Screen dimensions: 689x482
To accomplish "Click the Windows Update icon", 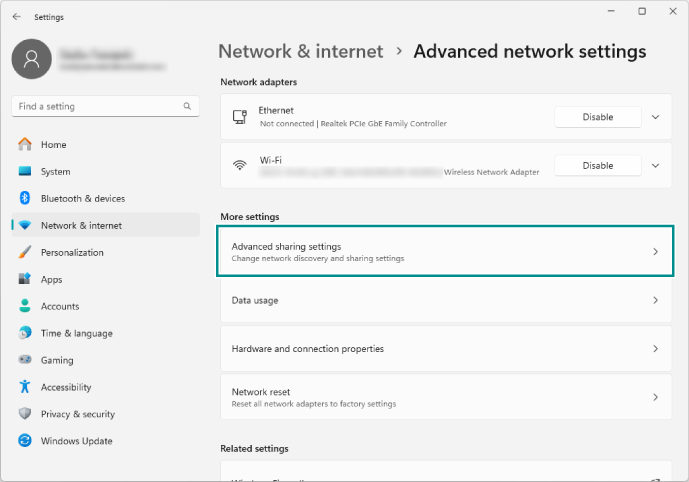I will 25,441.
